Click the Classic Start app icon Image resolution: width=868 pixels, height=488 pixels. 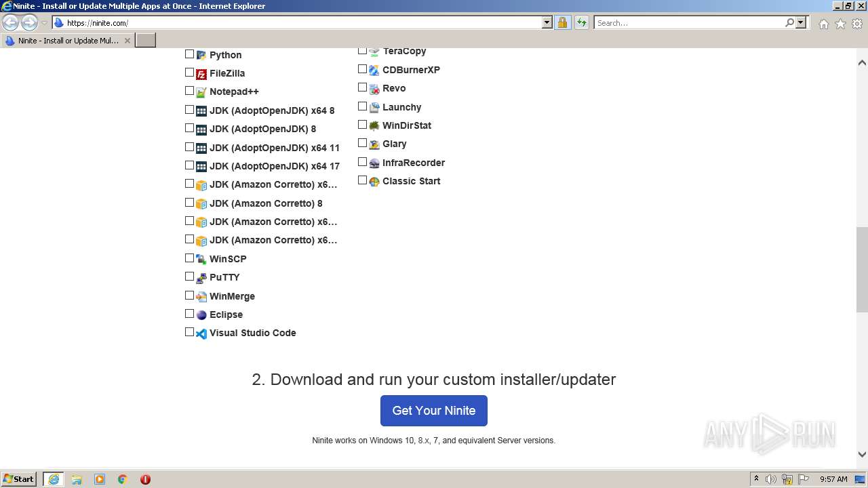pyautogui.click(x=374, y=182)
